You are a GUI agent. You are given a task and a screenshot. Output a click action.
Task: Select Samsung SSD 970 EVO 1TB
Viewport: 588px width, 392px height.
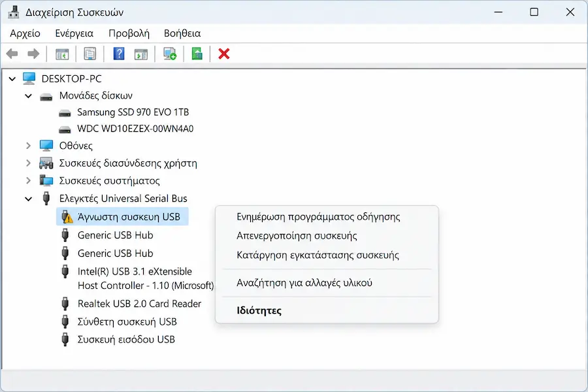coord(133,112)
